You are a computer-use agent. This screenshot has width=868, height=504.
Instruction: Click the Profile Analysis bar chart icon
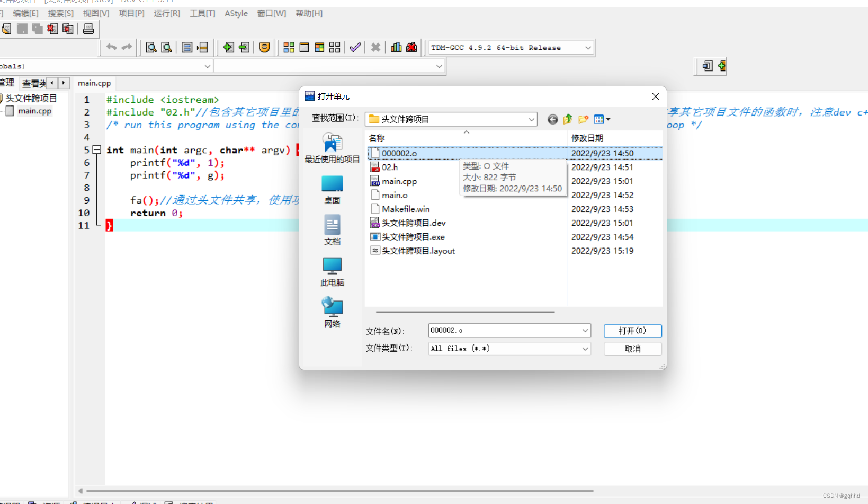396,47
